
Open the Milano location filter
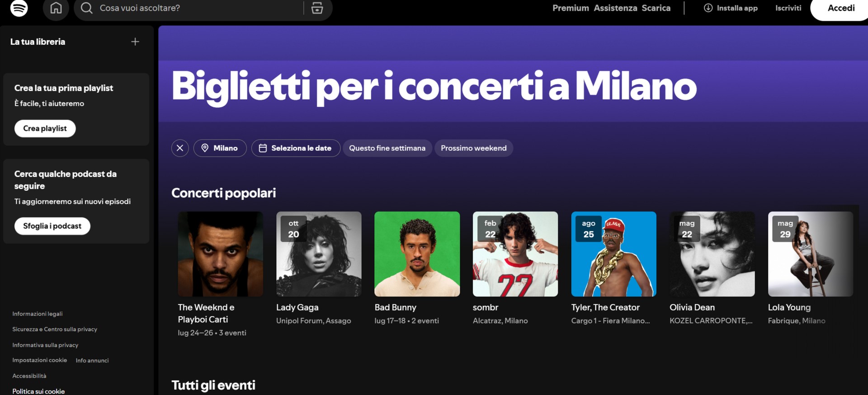tap(220, 148)
